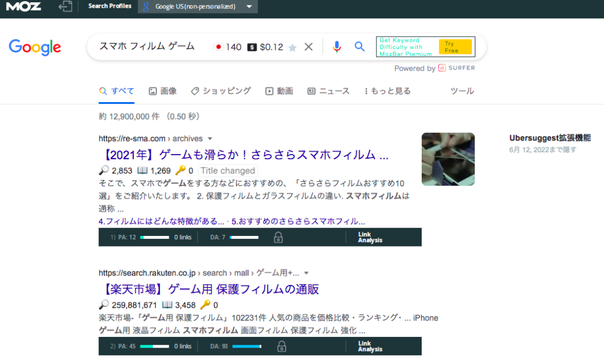
Task: Click the Try Free MozBar Premium button
Action: [455, 47]
